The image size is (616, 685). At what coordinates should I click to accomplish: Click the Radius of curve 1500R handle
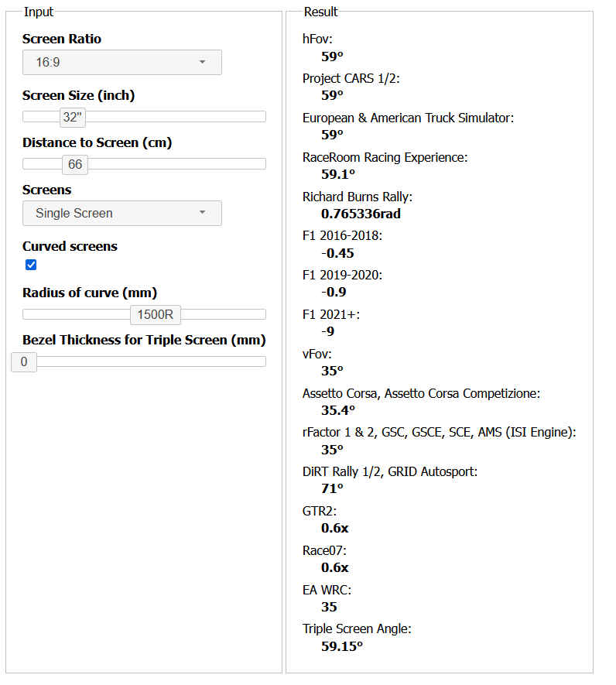point(155,314)
